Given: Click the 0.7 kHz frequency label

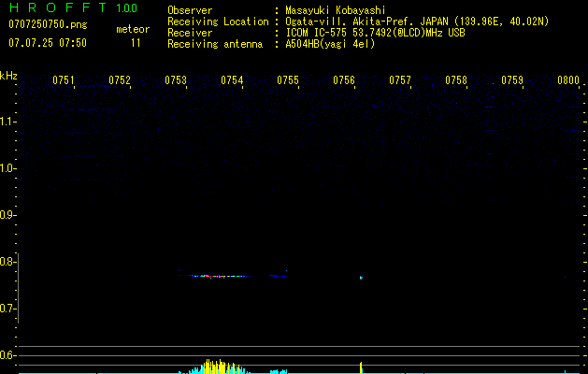Looking at the screenshot, I should [7, 309].
